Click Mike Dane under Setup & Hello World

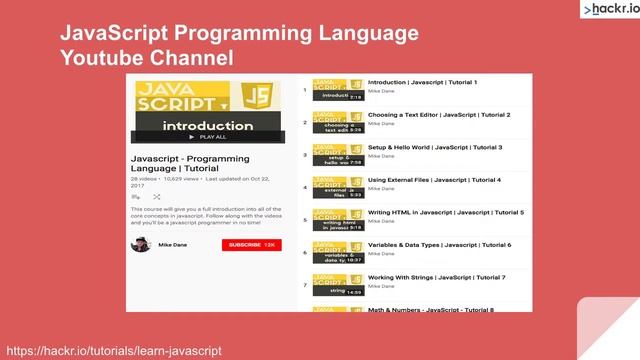pos(381,156)
